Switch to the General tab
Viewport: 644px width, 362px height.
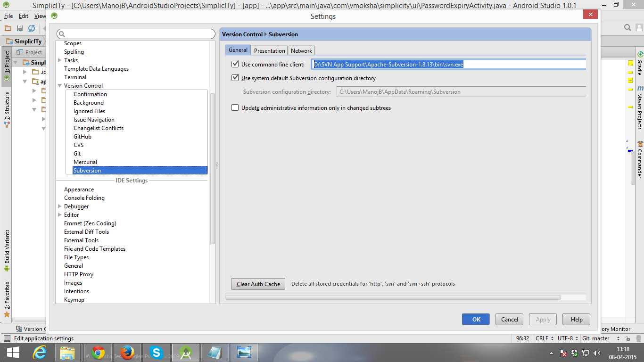tap(238, 50)
